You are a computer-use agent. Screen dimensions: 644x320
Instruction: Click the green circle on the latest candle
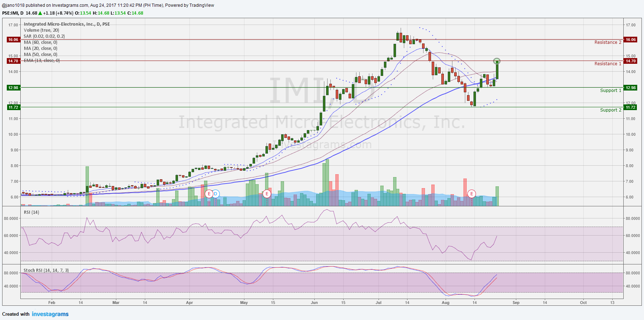click(x=497, y=61)
